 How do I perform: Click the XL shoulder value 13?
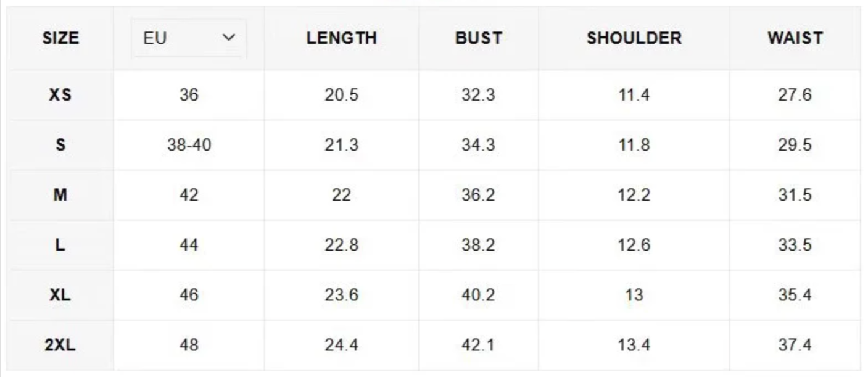pos(634,296)
